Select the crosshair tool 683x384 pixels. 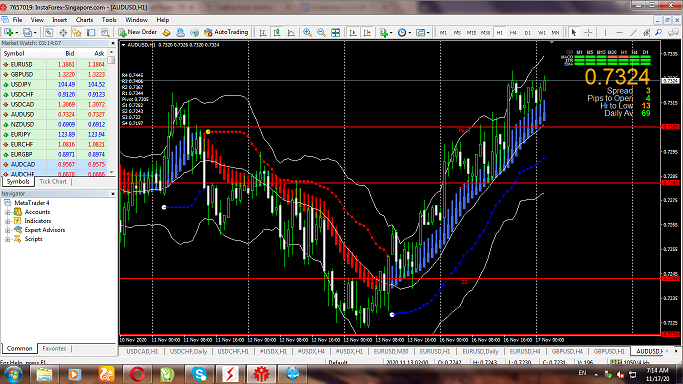coord(588,33)
